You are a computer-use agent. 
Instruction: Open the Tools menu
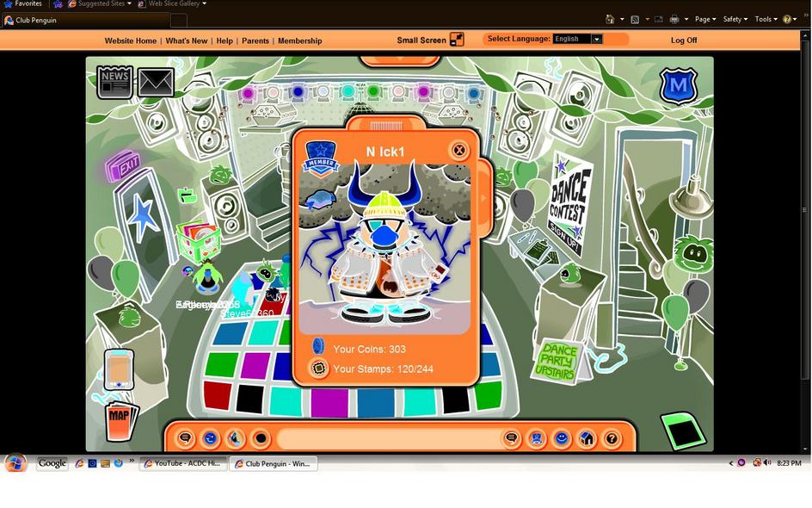tap(766, 19)
